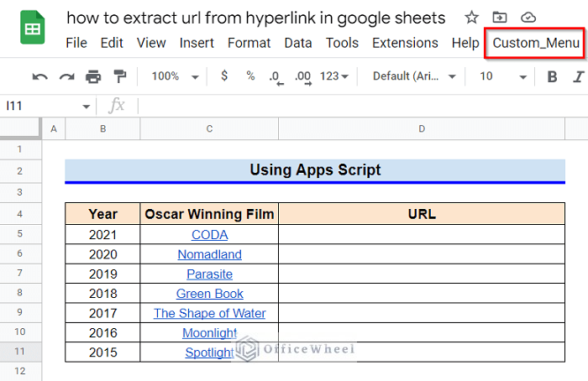Undo the last action
Image resolution: width=588 pixels, height=381 pixels.
click(40, 77)
